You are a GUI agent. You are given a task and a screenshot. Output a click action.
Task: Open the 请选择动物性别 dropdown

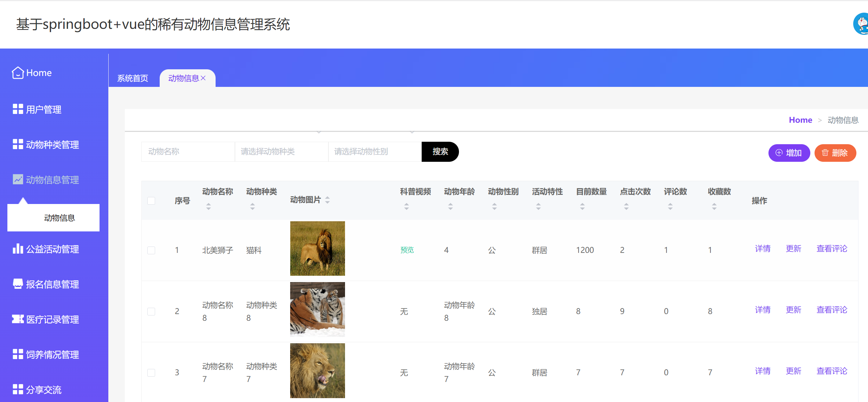[x=375, y=152]
